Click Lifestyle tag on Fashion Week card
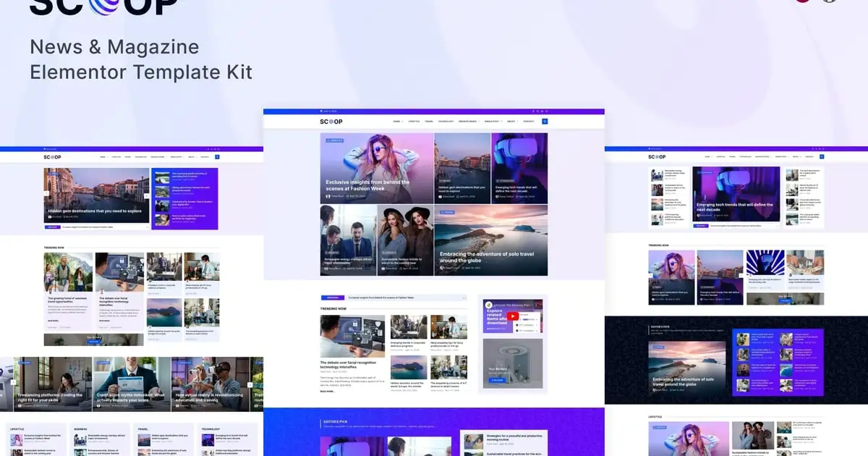This screenshot has height=456, width=868. (x=335, y=140)
